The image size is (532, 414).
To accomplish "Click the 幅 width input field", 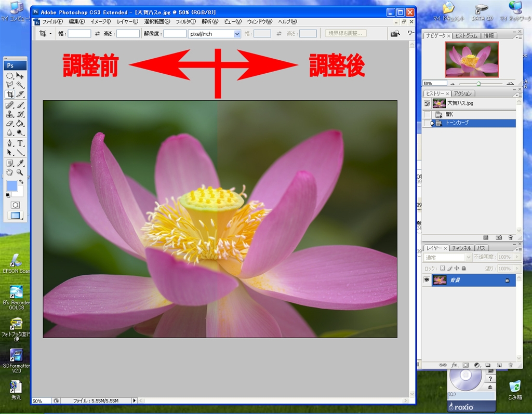I will [x=79, y=34].
